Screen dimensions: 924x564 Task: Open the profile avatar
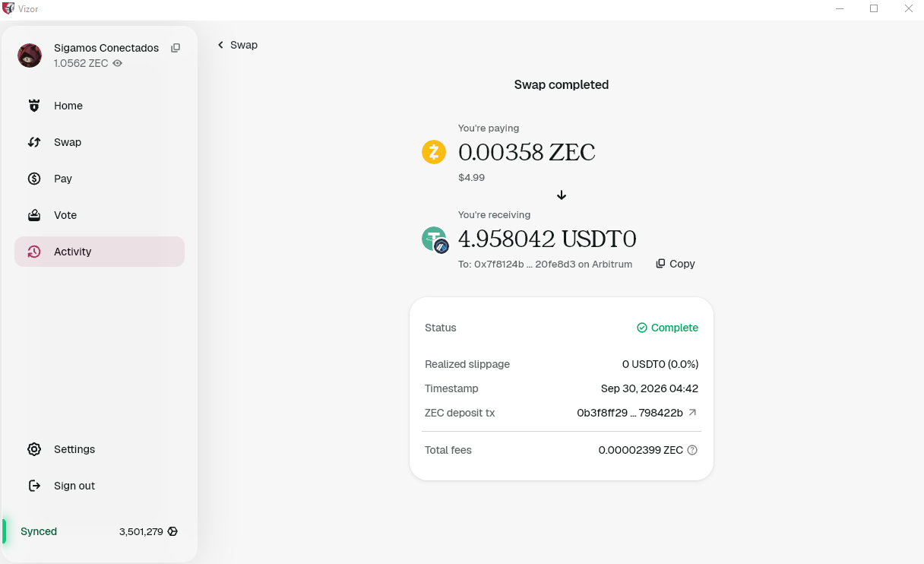click(x=30, y=55)
